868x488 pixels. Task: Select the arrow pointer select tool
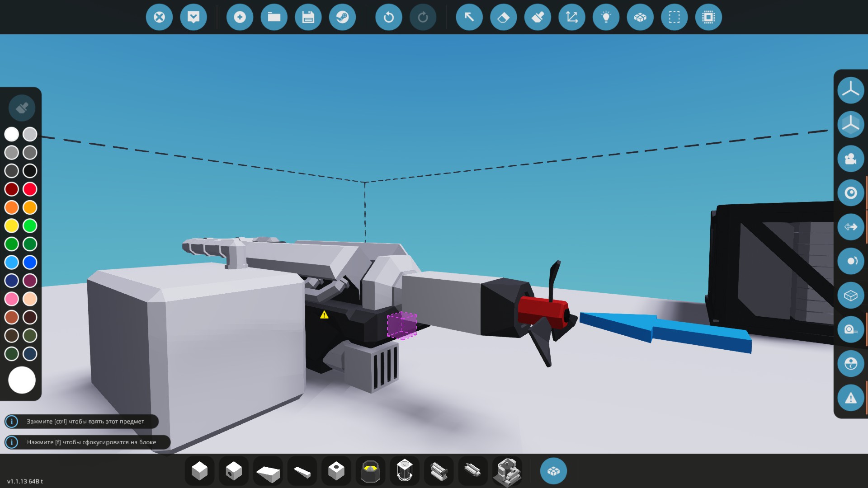coord(469,17)
